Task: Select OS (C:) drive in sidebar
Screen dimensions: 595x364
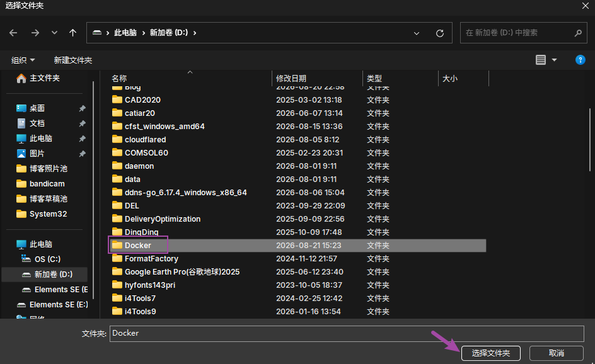Action: pos(47,259)
